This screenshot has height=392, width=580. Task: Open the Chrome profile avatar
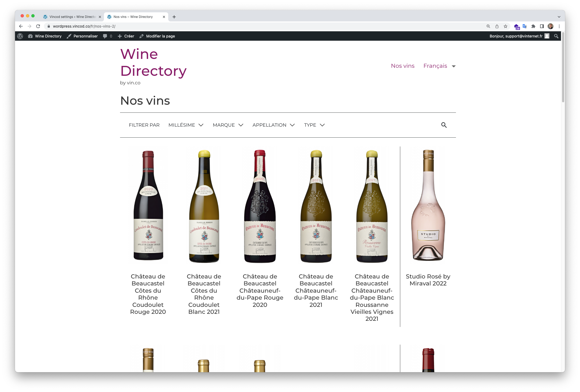pyautogui.click(x=551, y=26)
